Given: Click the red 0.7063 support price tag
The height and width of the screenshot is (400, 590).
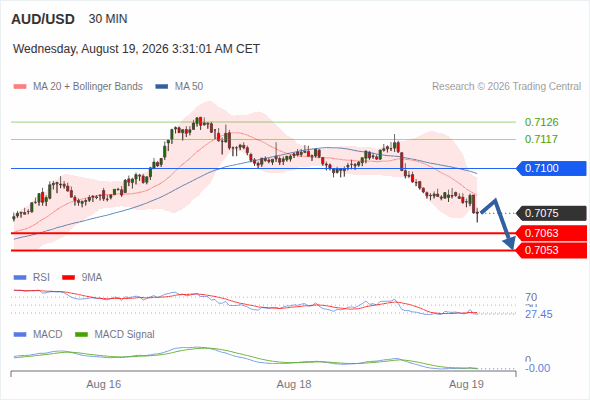Looking at the screenshot, I should pos(551,233).
